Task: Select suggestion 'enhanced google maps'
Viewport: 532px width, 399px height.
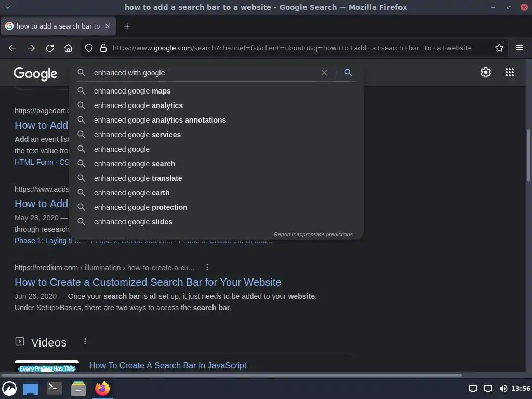Action: click(x=216, y=91)
